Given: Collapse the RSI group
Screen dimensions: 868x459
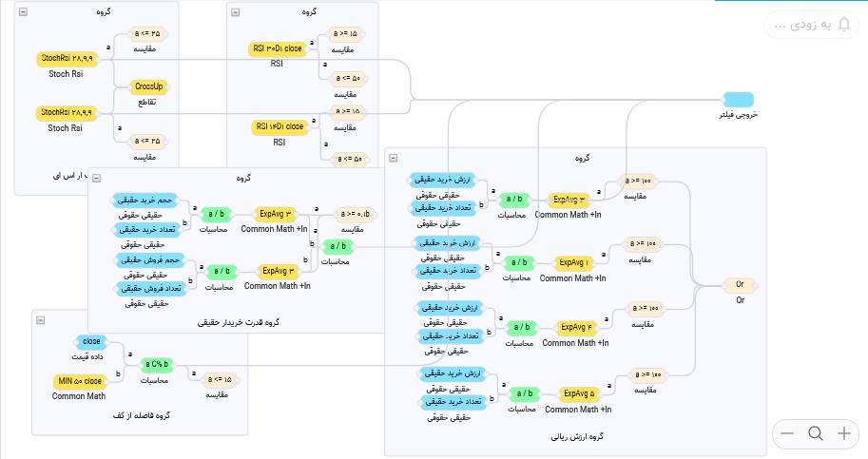Looking at the screenshot, I should pyautogui.click(x=235, y=12).
